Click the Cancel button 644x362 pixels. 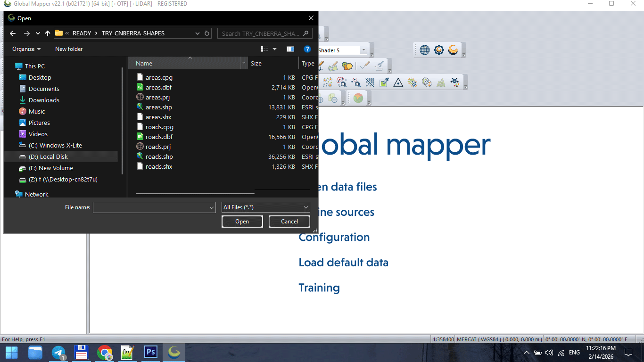click(289, 221)
